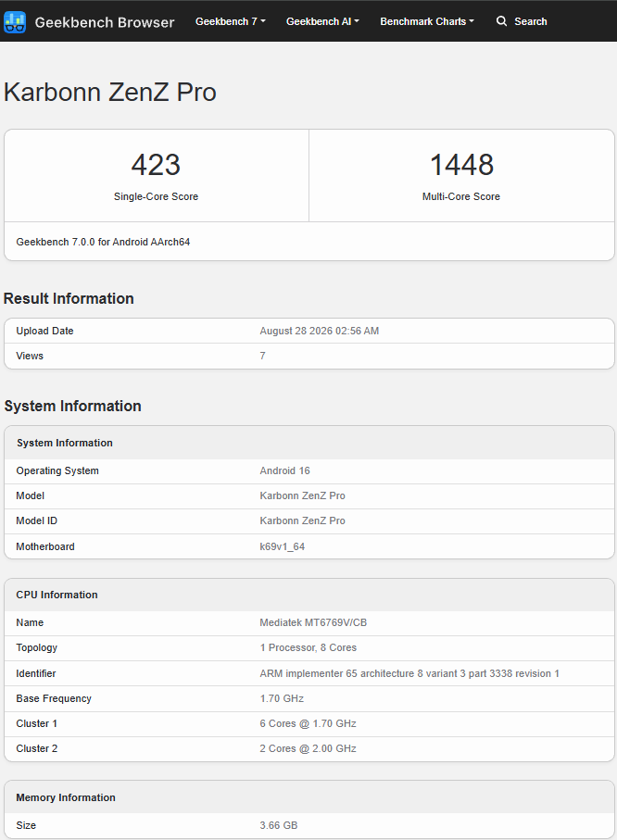Screen dimensions: 617x840
Task: Click the Model row value Karbonn ZenZ Pro
Action: pyautogui.click(x=302, y=496)
